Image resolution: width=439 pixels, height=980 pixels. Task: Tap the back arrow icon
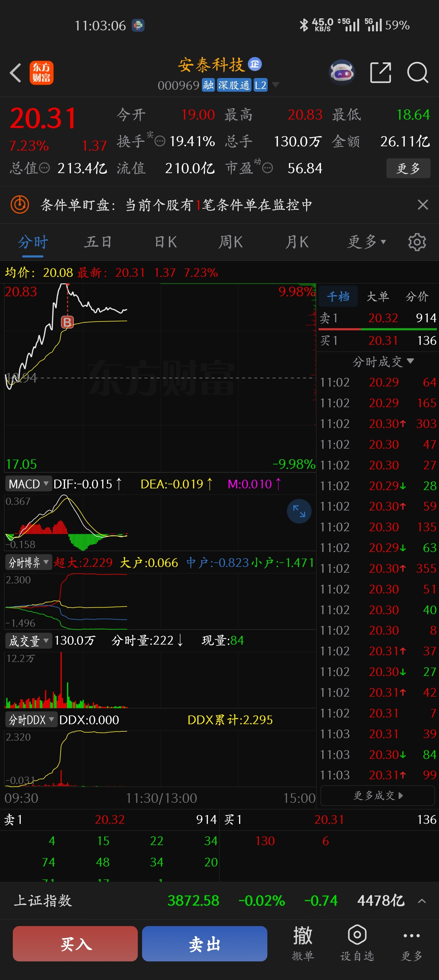click(16, 73)
